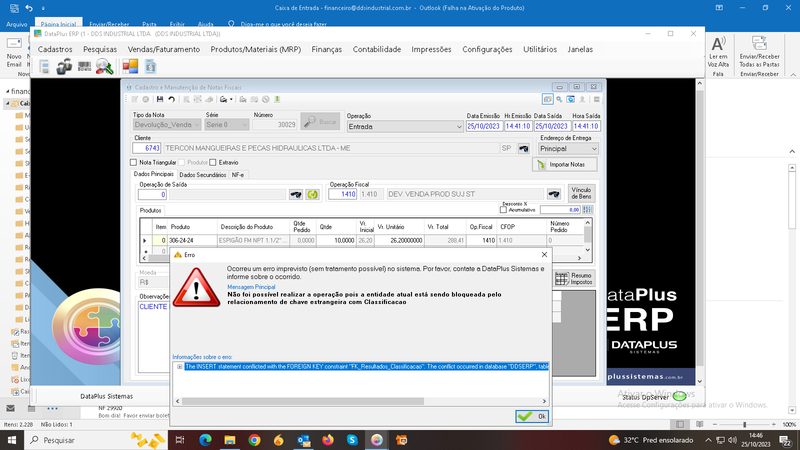The image size is (800, 450).
Task: Click product cell 306-24-24 in Produtos grid
Action: tap(193, 240)
